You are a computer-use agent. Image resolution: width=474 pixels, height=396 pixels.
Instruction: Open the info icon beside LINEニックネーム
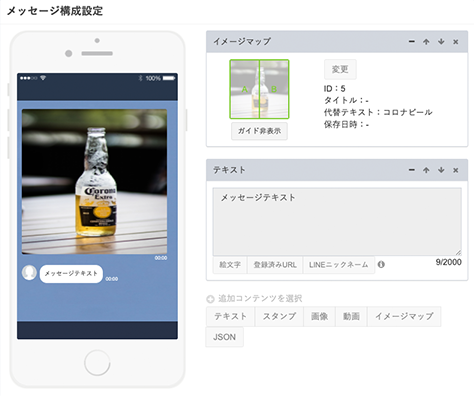tap(381, 265)
